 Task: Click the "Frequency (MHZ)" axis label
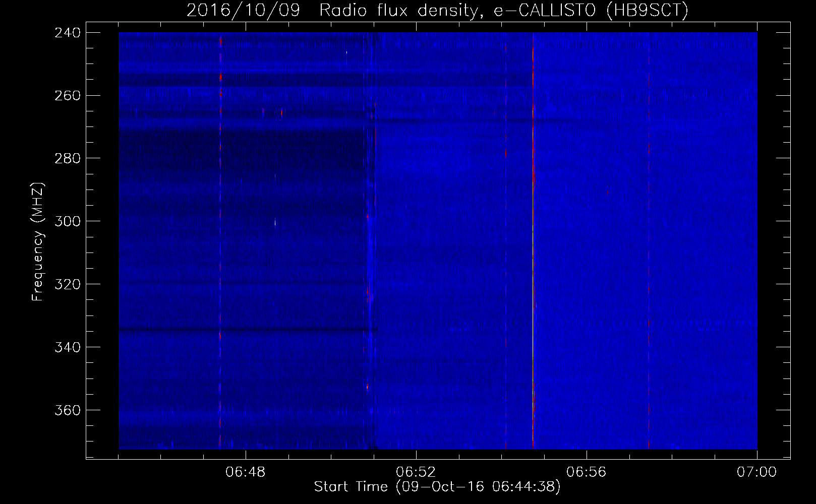(38, 242)
